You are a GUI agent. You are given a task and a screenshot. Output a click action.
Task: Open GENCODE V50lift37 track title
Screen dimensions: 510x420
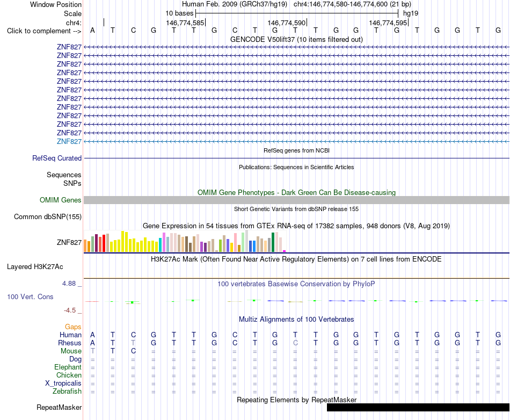(296, 39)
